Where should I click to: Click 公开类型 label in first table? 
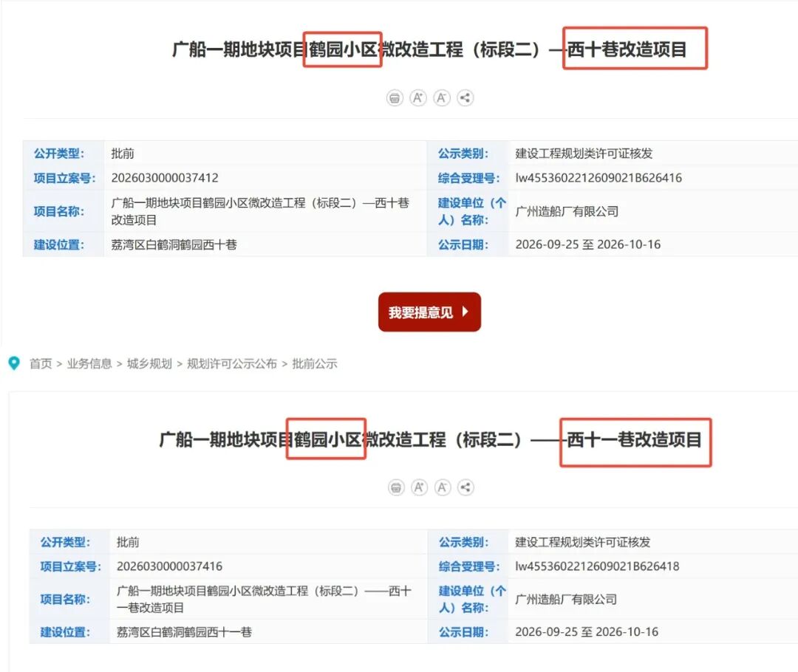coord(59,154)
